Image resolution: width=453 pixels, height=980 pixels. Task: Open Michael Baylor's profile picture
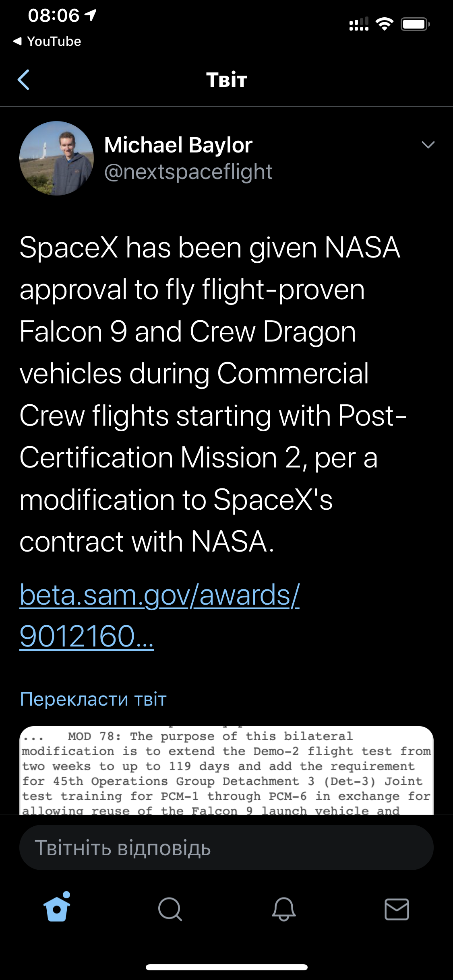(x=56, y=158)
